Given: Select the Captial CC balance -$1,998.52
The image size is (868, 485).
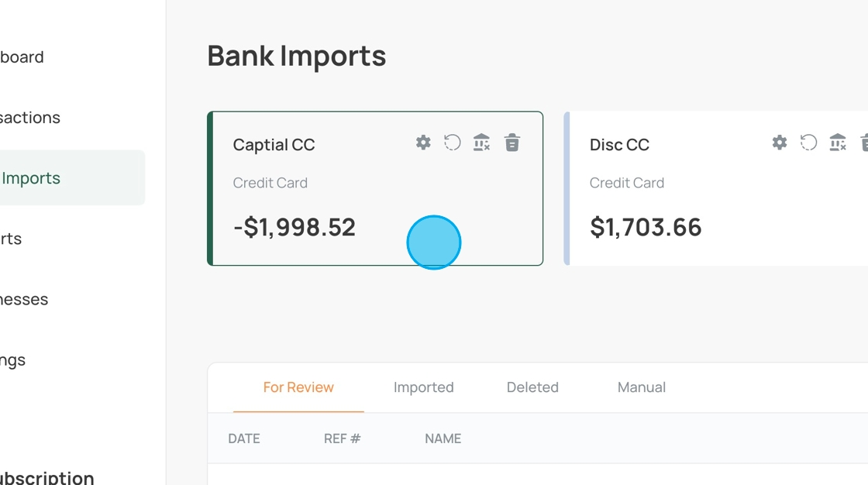Looking at the screenshot, I should click(294, 227).
